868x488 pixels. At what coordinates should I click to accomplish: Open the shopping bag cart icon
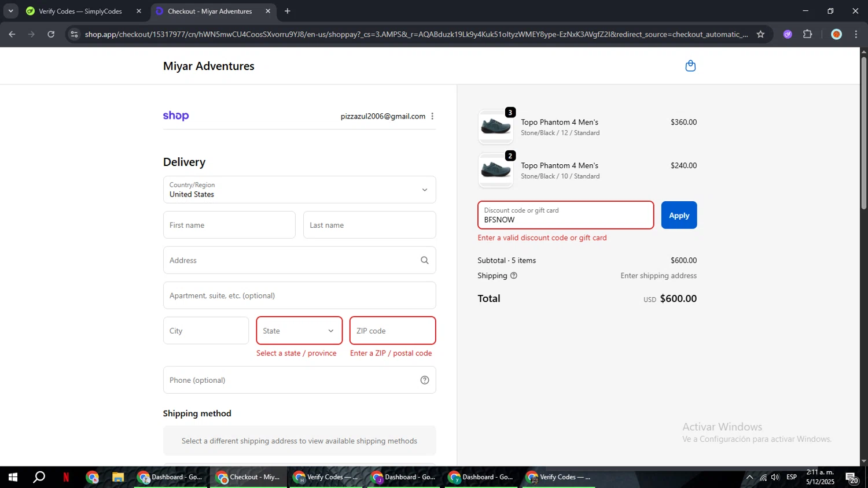tap(690, 66)
